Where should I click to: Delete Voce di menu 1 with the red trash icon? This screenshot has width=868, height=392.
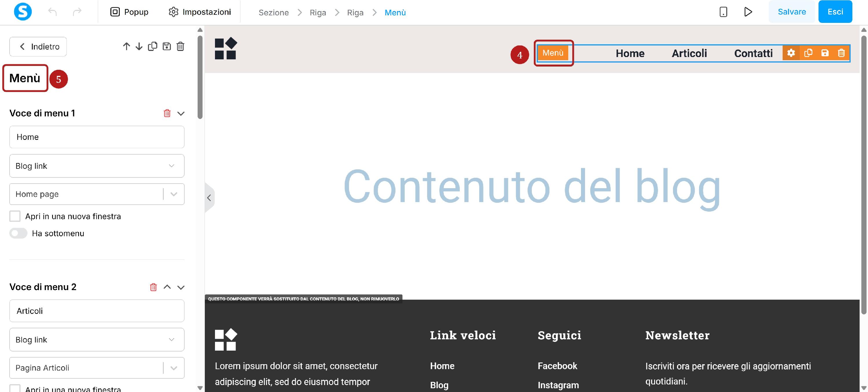167,113
